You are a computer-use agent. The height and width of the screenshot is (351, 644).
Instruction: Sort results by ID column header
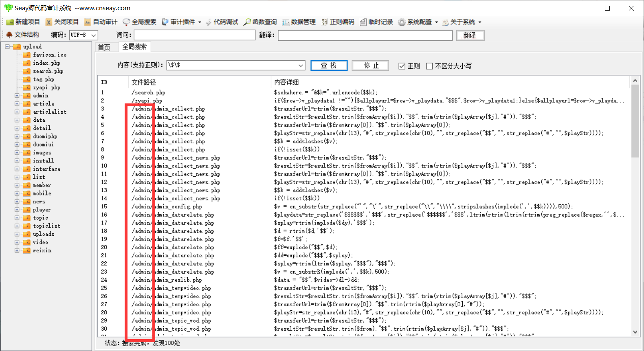pyautogui.click(x=113, y=82)
